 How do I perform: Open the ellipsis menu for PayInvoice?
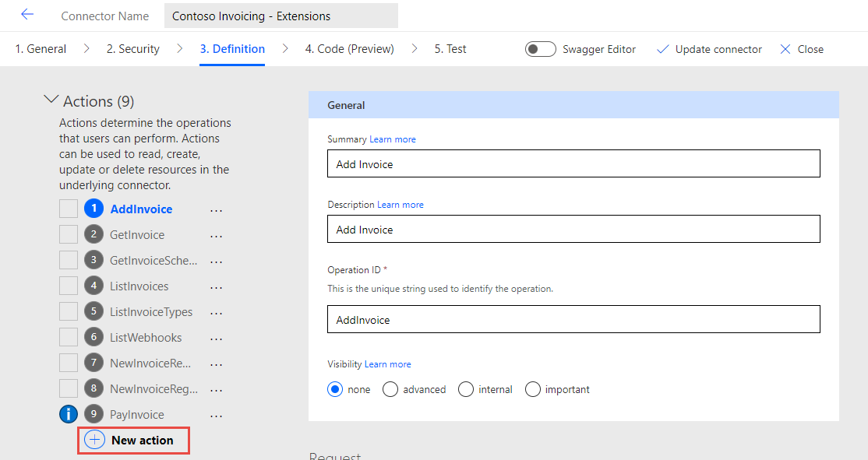(x=216, y=414)
